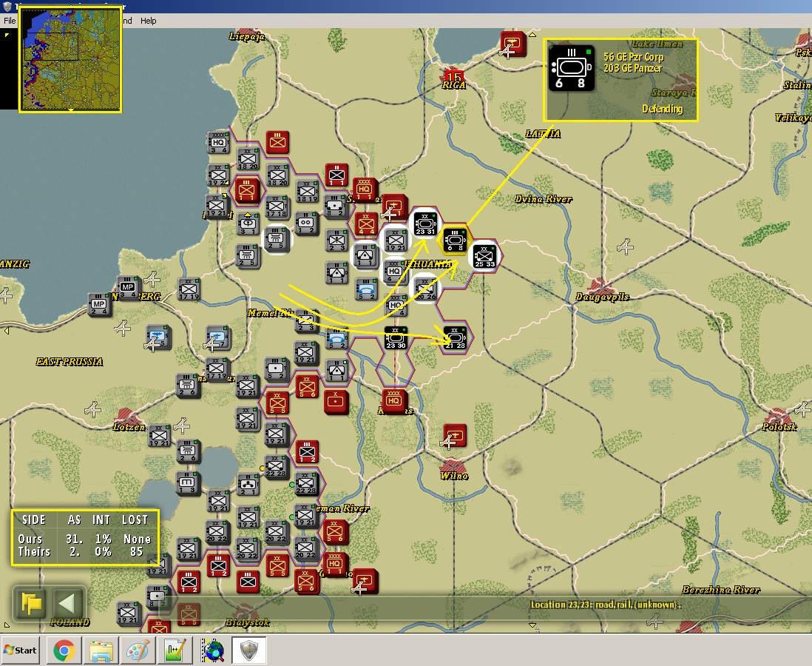The image size is (812, 666).
Task: Select the German 2-1 battalion counter
Action: pyautogui.click(x=248, y=485)
